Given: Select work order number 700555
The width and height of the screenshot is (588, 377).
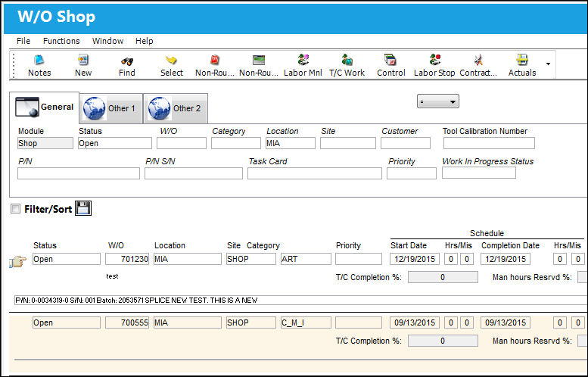Looking at the screenshot, I should [x=127, y=322].
